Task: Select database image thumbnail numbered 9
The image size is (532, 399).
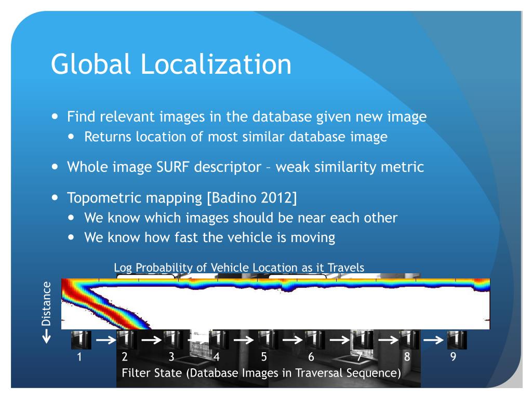Action: (457, 340)
